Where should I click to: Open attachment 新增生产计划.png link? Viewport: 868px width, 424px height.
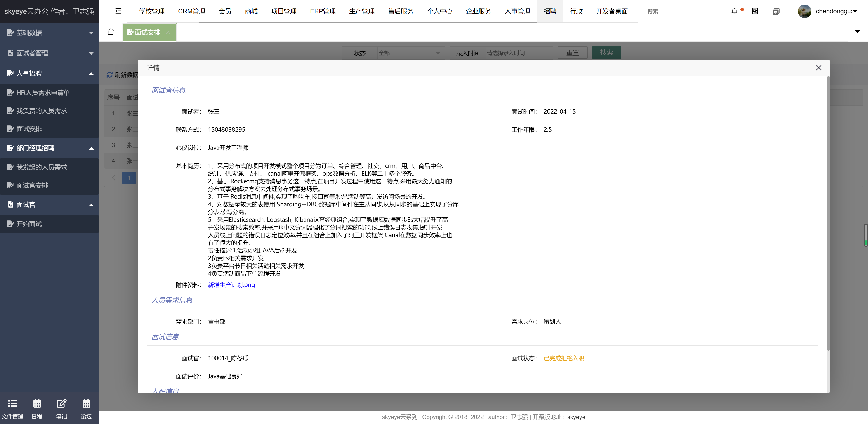click(231, 285)
